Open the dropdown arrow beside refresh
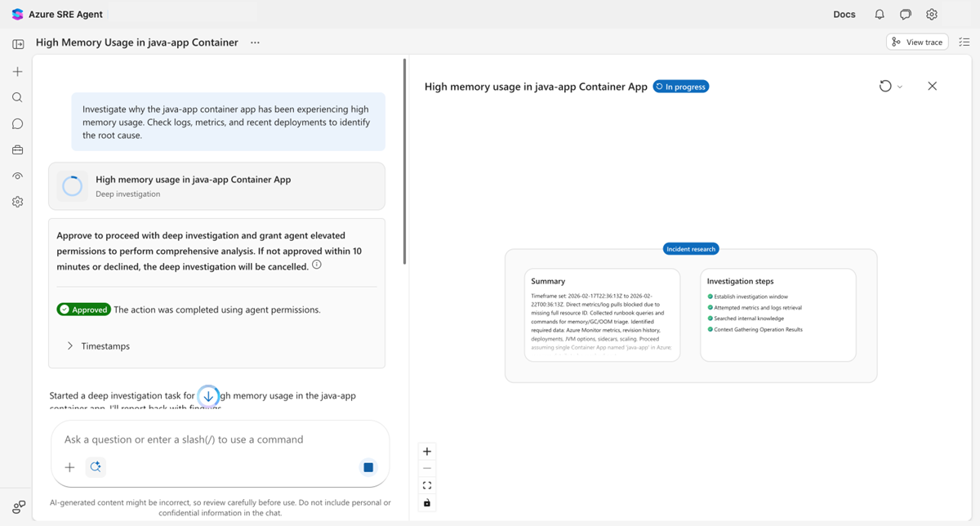 tap(900, 87)
